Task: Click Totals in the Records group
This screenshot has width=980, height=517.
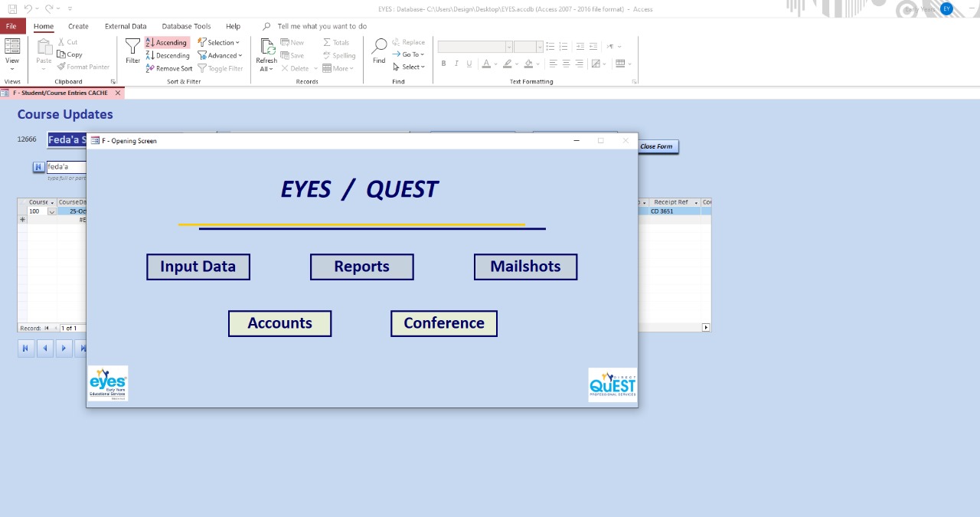Action: pyautogui.click(x=336, y=43)
